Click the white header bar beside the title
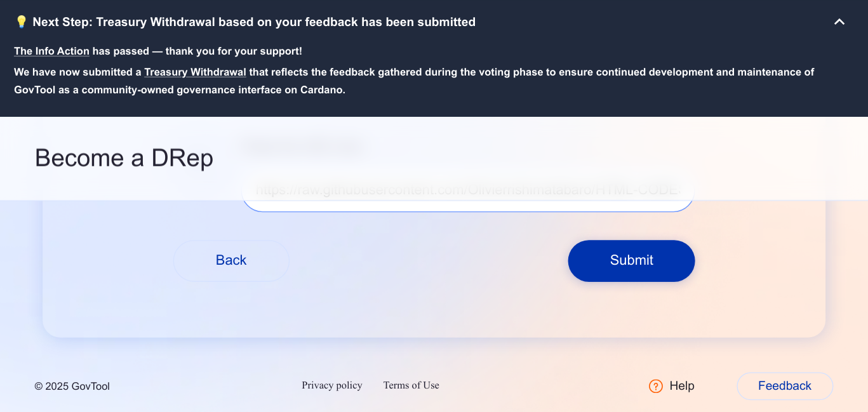This screenshot has height=412, width=868. point(571,158)
